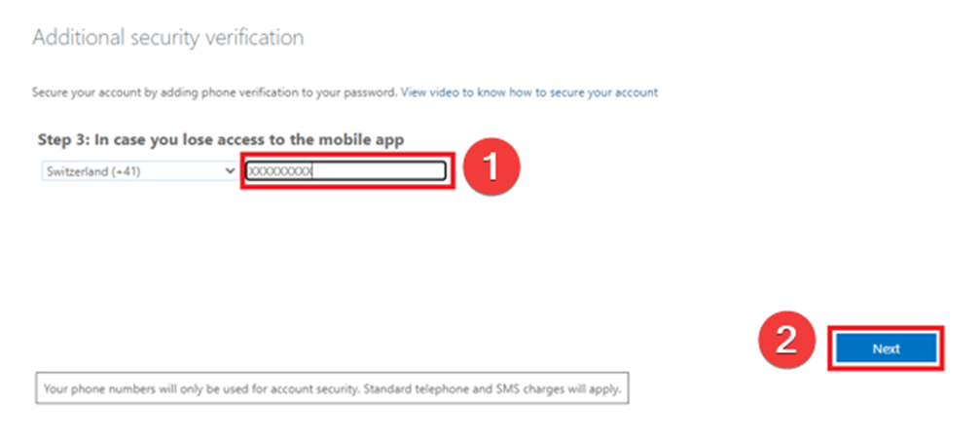The width and height of the screenshot is (980, 440).
Task: Click the blue Next button
Action: 886,348
